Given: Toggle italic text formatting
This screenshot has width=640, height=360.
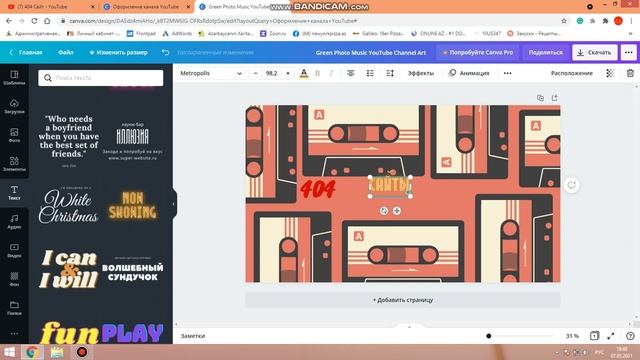Looking at the screenshot, I should click(x=331, y=73).
